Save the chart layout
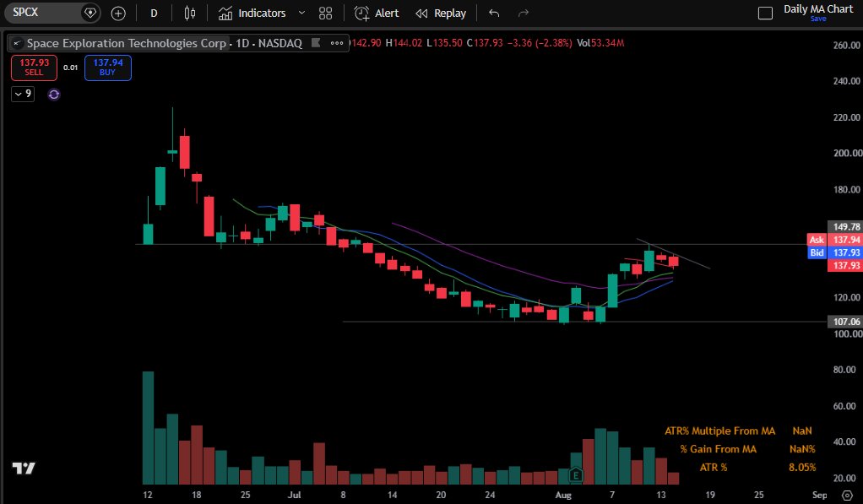 [x=818, y=19]
